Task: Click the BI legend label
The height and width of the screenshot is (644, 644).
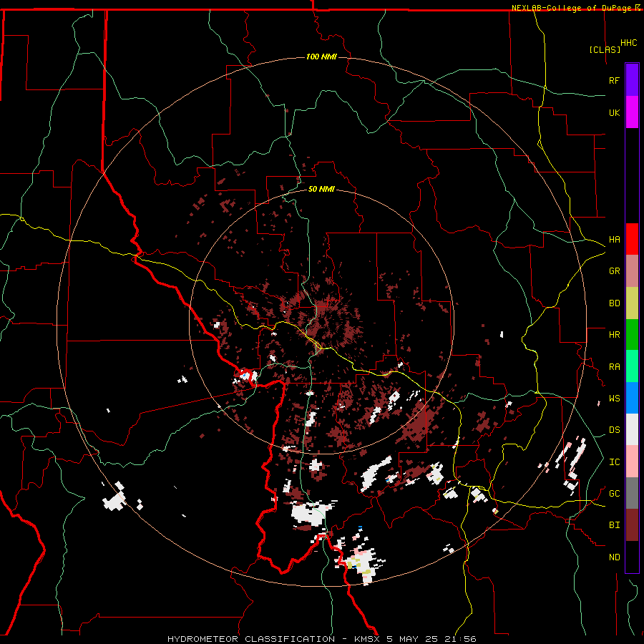Action: point(614,525)
